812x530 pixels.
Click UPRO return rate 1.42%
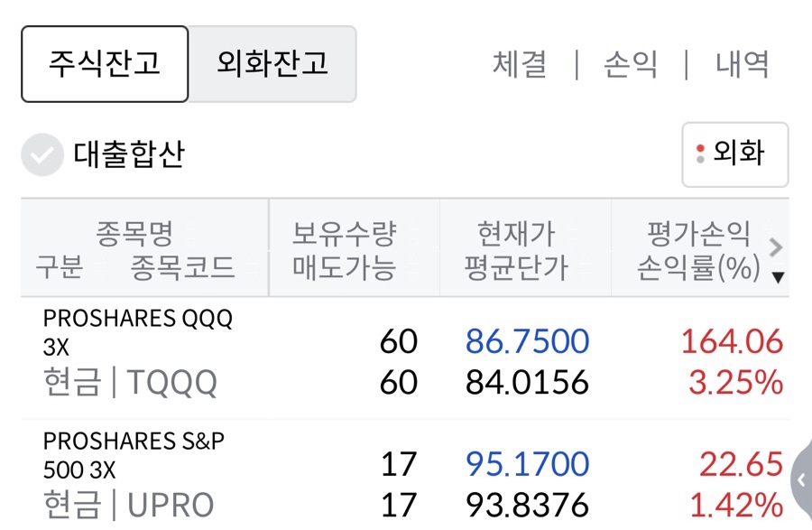736,505
